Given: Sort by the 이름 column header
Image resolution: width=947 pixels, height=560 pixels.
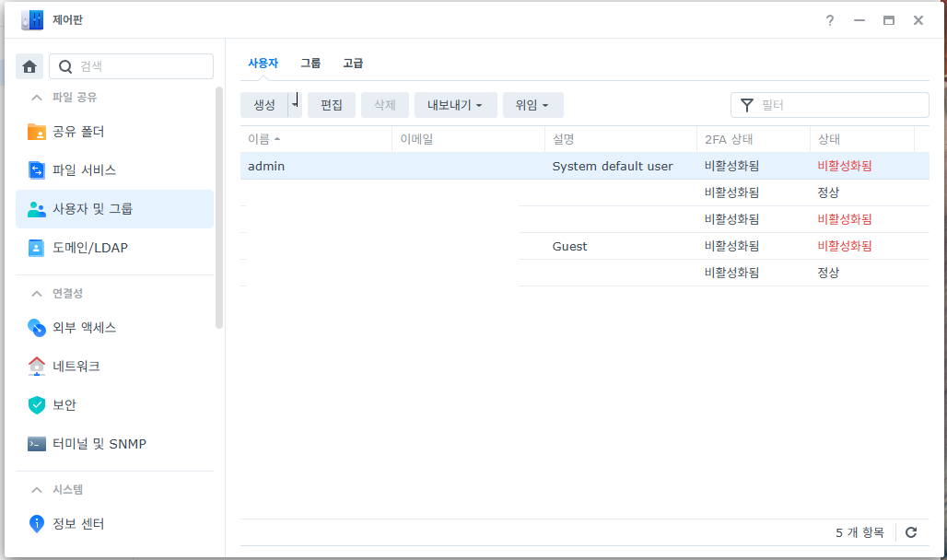Looking at the screenshot, I should (316, 139).
